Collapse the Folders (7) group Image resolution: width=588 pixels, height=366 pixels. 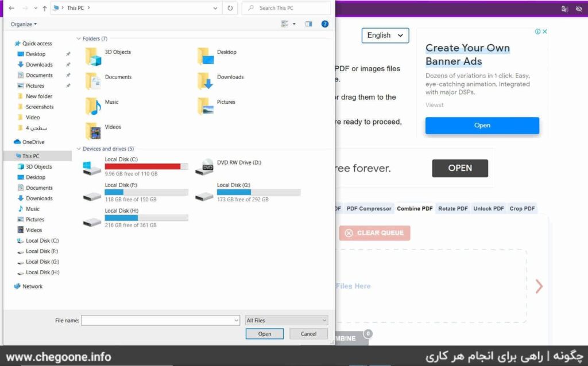(78, 38)
